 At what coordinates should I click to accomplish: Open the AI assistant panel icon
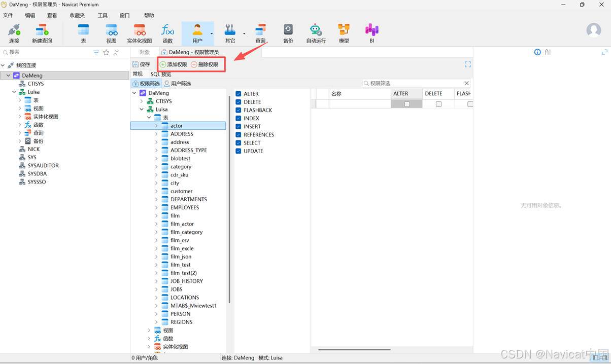548,52
